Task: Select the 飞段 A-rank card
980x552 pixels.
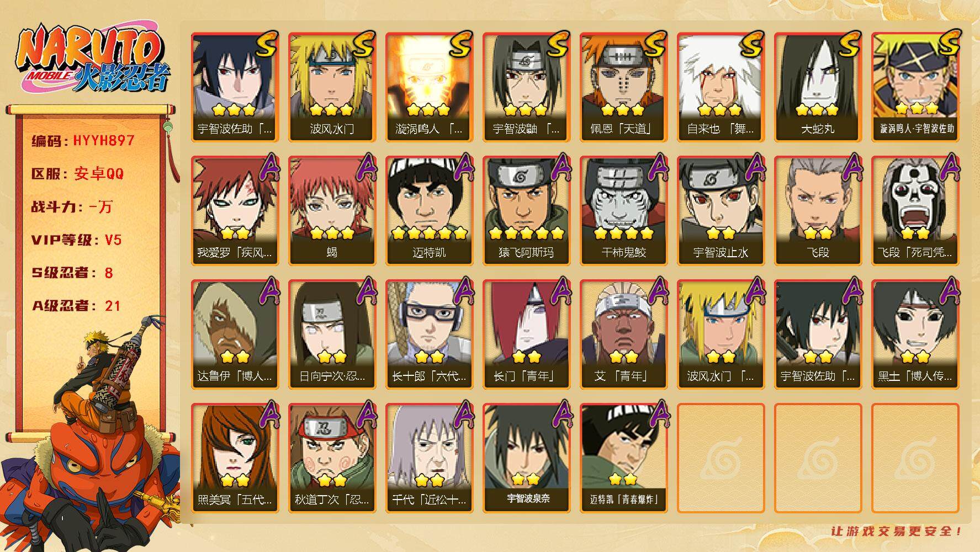Action: click(818, 211)
